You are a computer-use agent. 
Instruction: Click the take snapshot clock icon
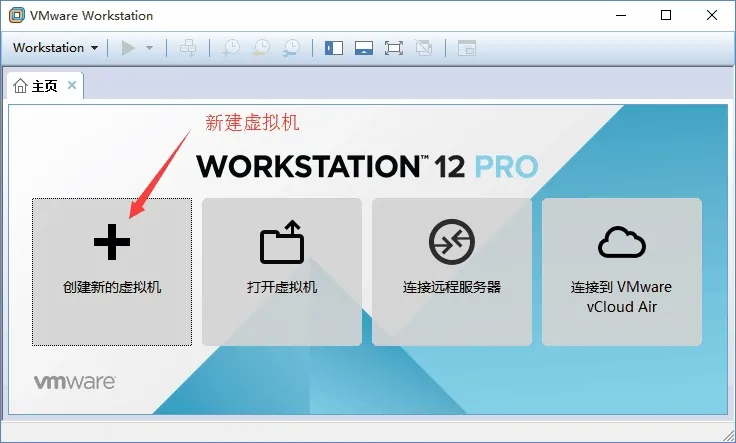coord(230,48)
